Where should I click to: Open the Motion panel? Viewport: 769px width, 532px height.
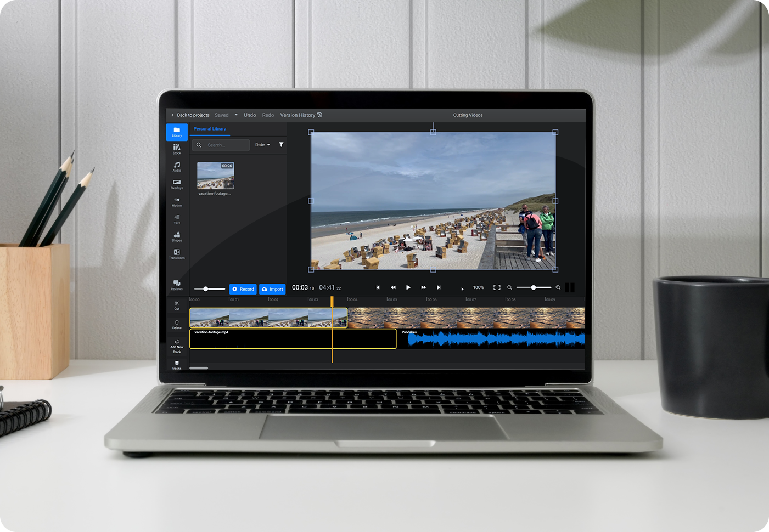(177, 202)
